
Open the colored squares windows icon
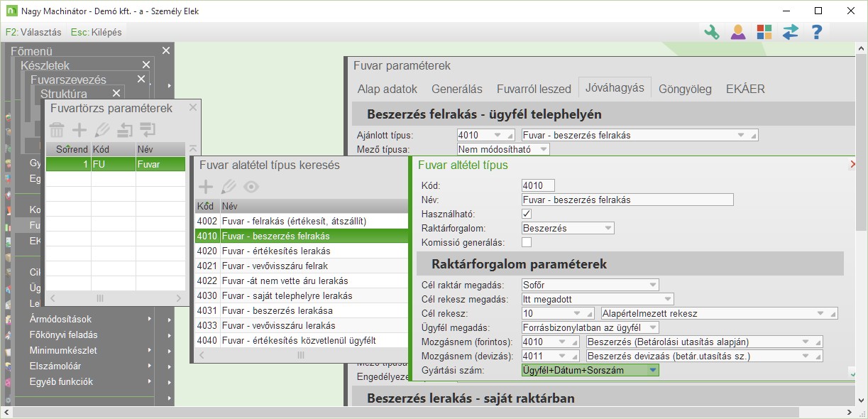point(764,32)
